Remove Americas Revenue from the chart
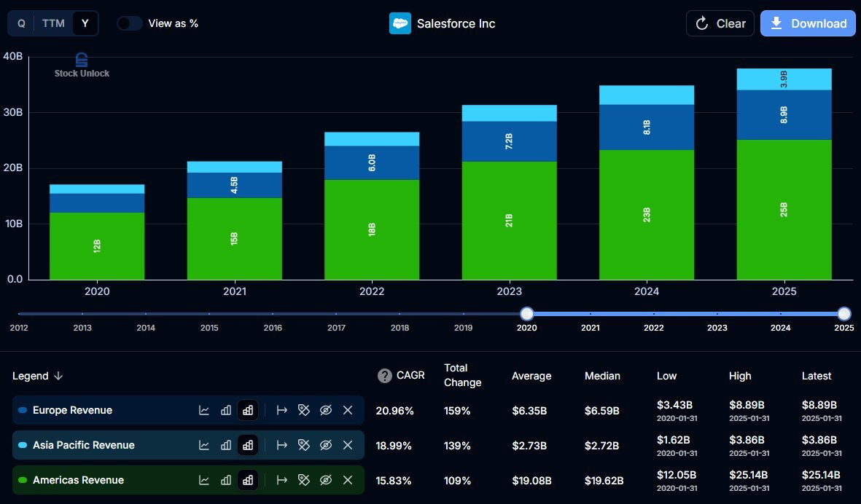This screenshot has width=861, height=504. [348, 480]
